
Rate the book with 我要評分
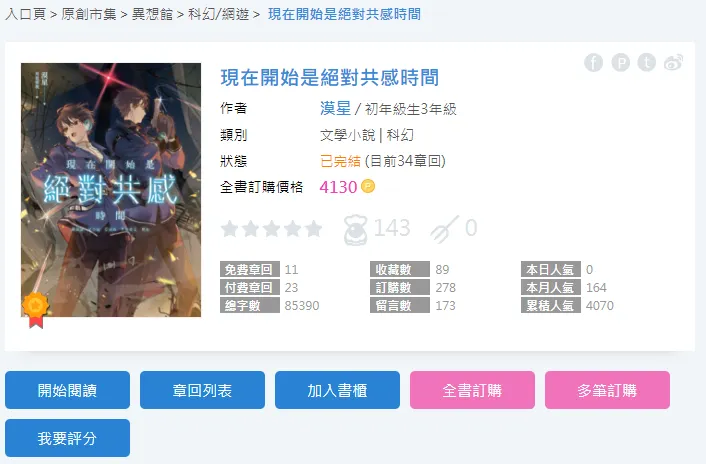pyautogui.click(x=68, y=438)
